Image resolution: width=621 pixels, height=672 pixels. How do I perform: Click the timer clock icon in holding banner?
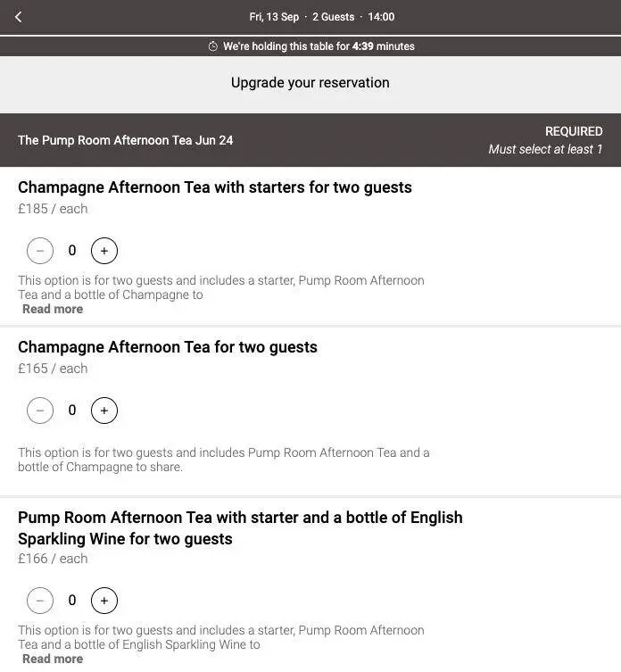212,46
